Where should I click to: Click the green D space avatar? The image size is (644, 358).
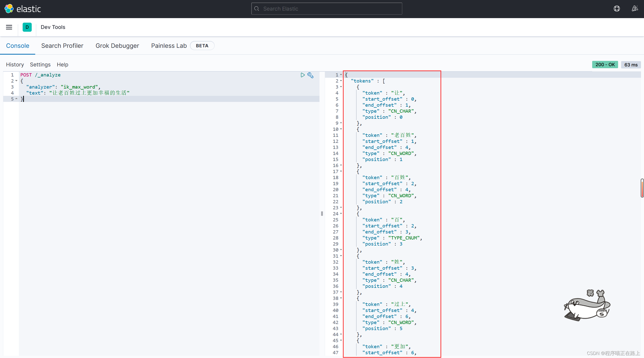(27, 27)
